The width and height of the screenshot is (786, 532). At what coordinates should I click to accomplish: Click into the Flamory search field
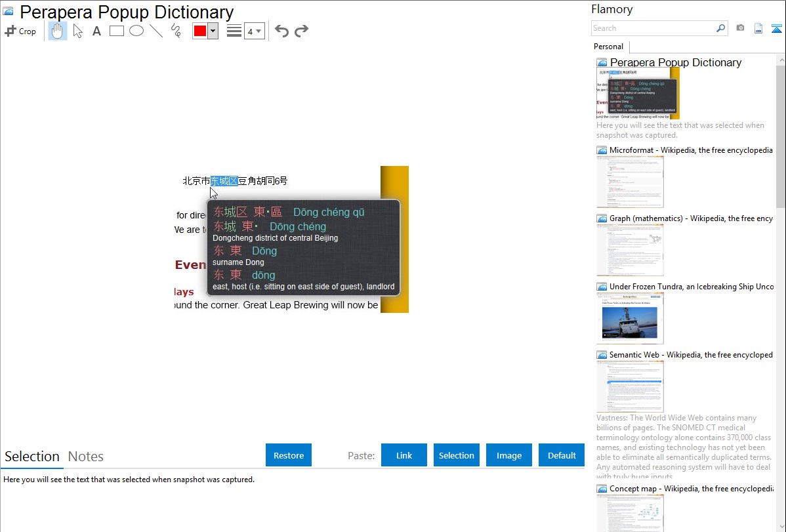pyautogui.click(x=653, y=28)
